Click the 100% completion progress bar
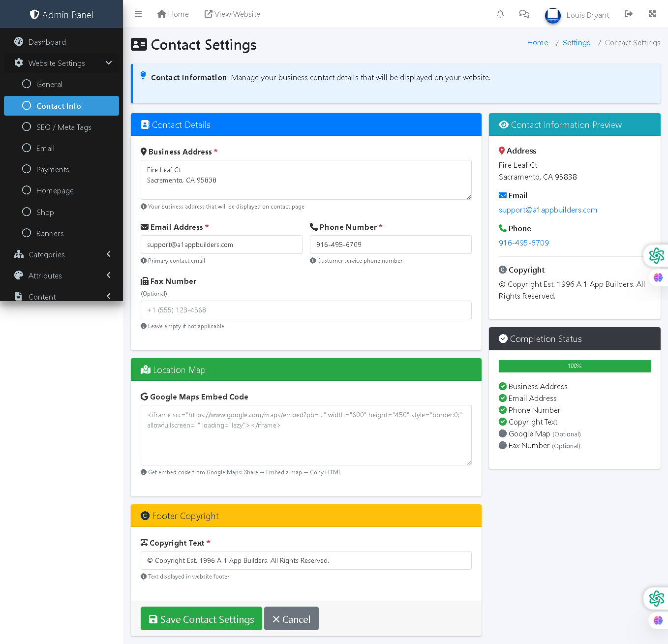The width and height of the screenshot is (668, 644). coord(574,366)
